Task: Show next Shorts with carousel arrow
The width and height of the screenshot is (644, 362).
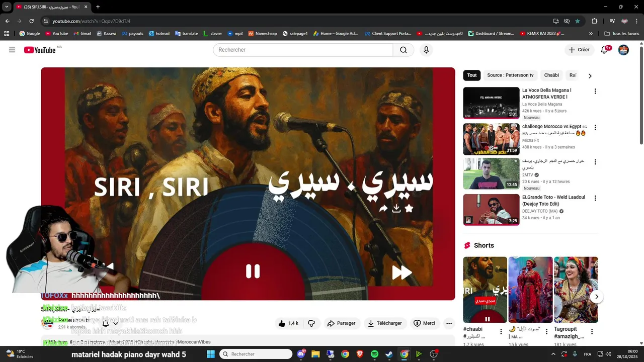Action: pyautogui.click(x=596, y=297)
